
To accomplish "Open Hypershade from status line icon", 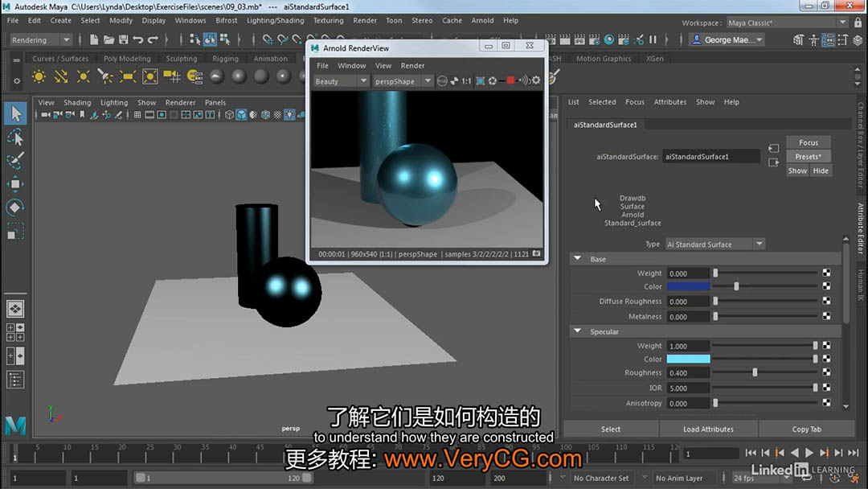I will 609,40.
